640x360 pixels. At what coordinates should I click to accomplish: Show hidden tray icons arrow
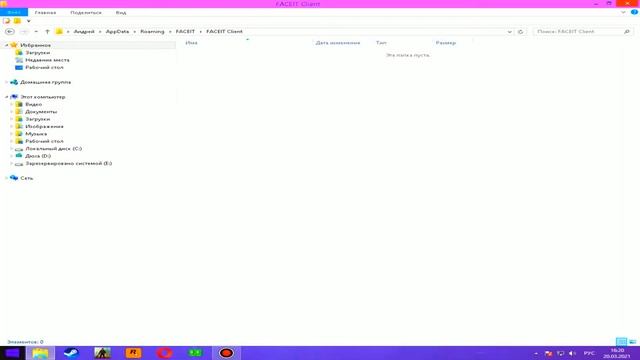536,353
